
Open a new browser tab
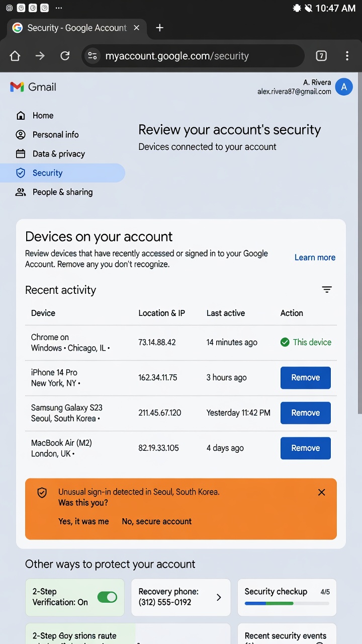coord(160,28)
